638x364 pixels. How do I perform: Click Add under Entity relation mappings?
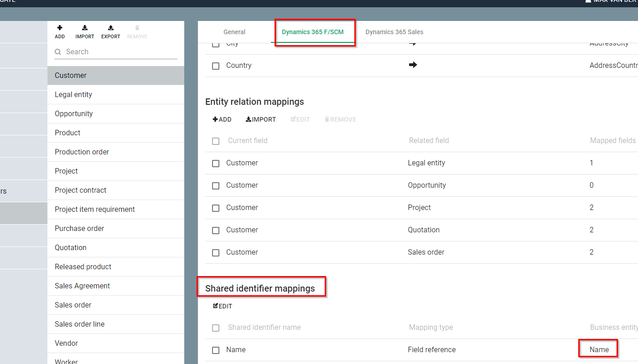pyautogui.click(x=222, y=119)
